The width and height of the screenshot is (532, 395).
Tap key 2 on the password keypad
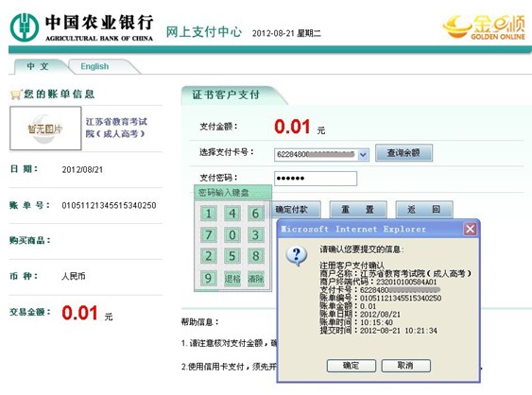click(x=208, y=256)
